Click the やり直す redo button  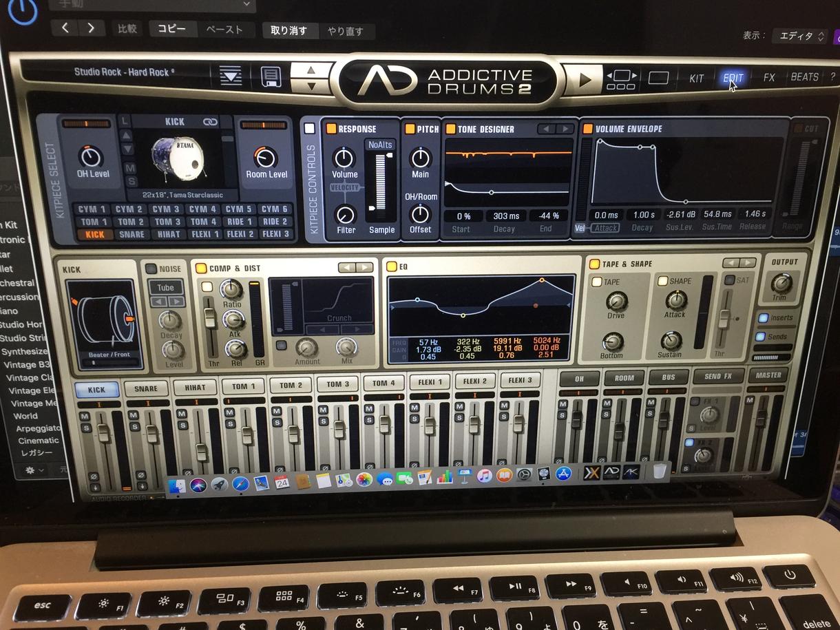point(346,31)
